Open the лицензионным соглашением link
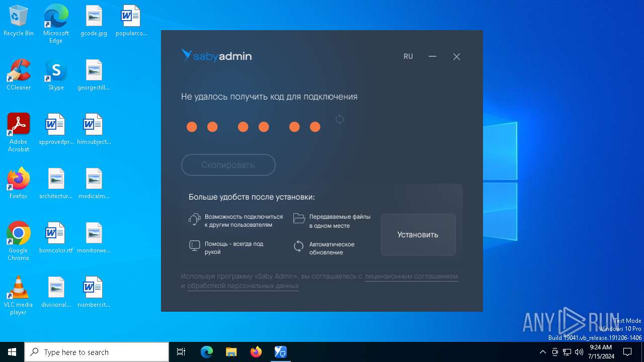The image size is (644, 362). [411, 276]
